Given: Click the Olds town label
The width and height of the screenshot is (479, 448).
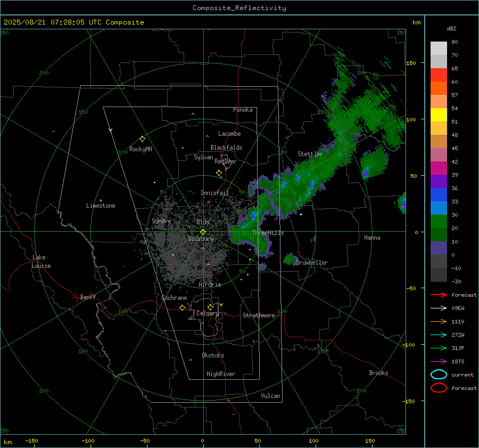Looking at the screenshot, I should click(x=203, y=222).
